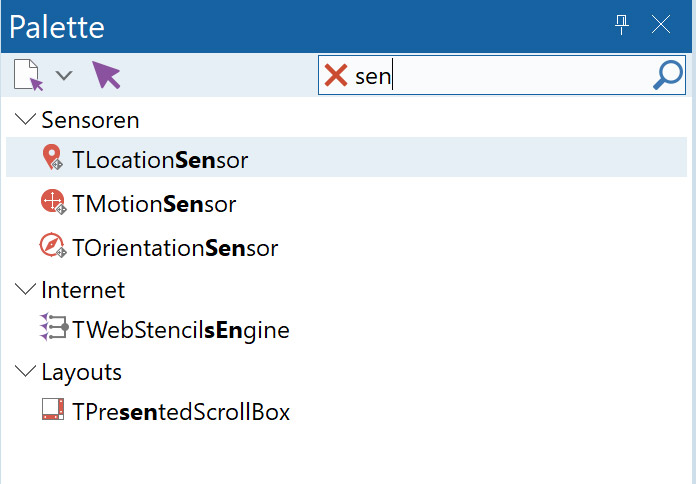Collapse the Internet category
Screen dimensions: 696x484
(x=25, y=289)
